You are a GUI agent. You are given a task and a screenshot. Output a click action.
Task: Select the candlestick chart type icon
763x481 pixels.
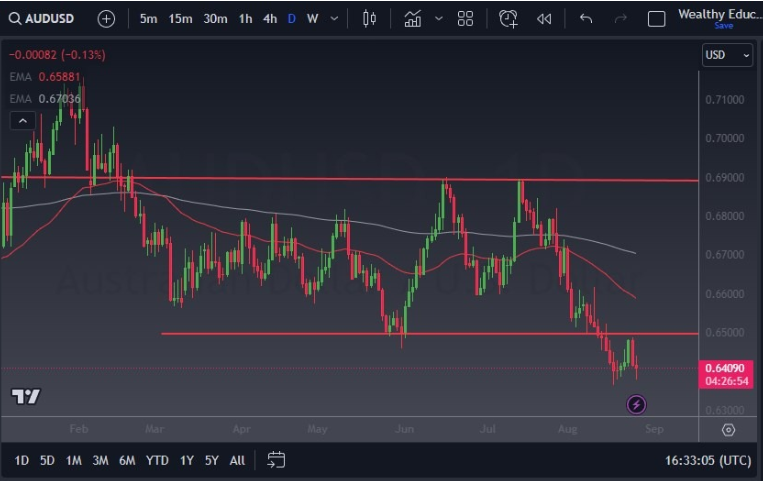pyautogui.click(x=369, y=18)
